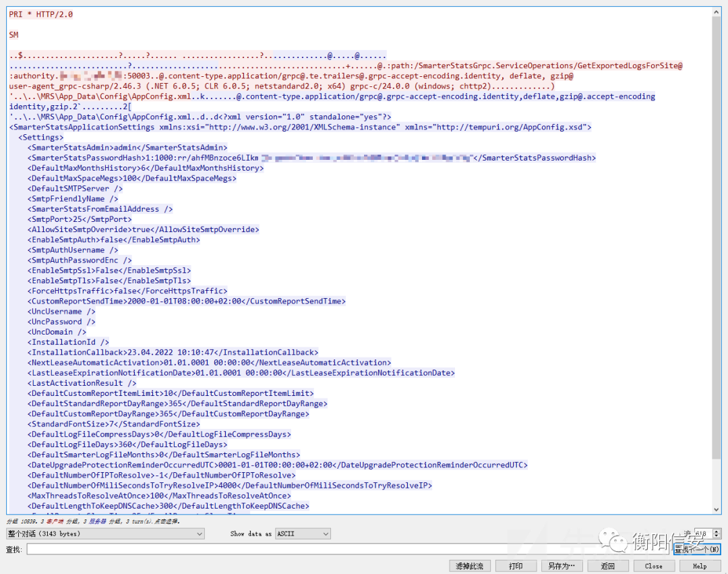
Task: Click the DefaultStandardReportDayRange line
Action: (x=177, y=403)
